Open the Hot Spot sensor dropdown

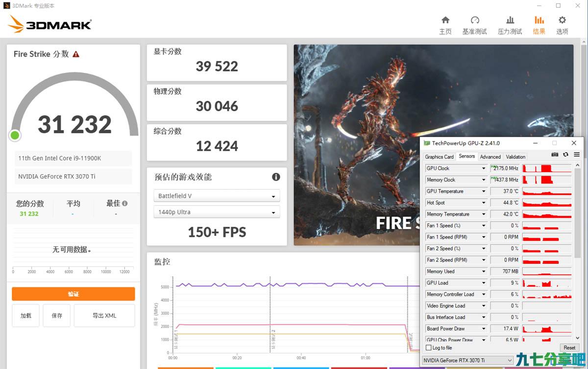(x=484, y=203)
